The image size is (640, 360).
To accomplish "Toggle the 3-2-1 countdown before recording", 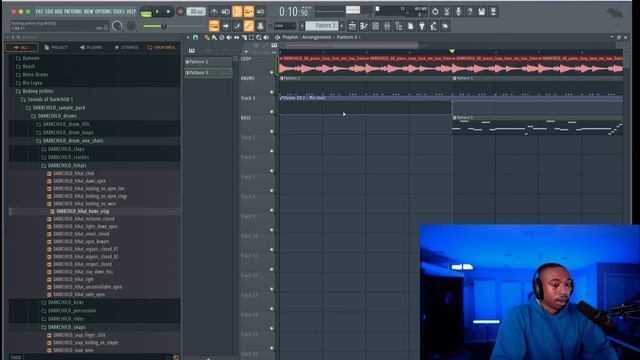I will [237, 12].
